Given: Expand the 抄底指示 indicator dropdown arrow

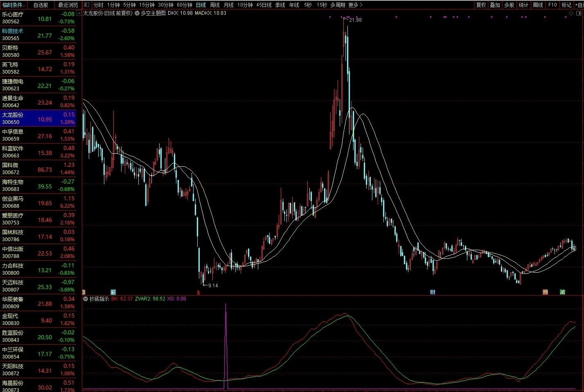Looking at the screenshot, I should point(86,299).
